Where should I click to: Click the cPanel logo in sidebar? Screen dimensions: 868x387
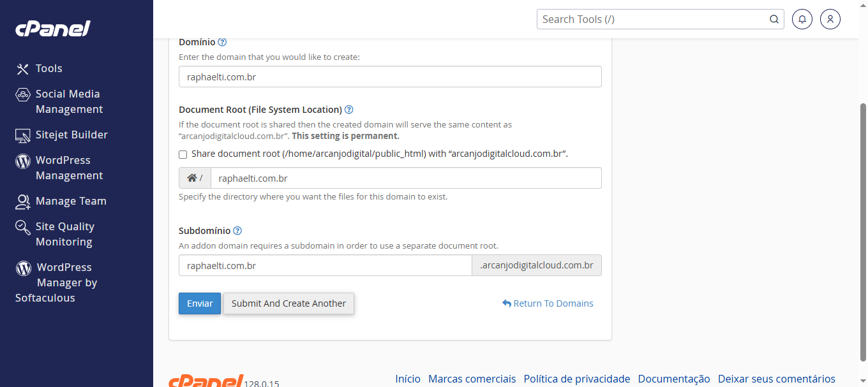tap(52, 29)
